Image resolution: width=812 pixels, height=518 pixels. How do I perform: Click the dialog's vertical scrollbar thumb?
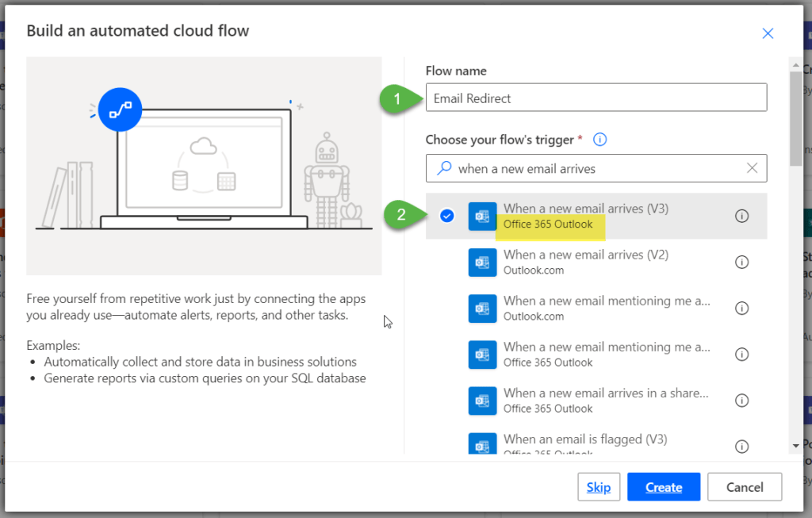point(795,119)
